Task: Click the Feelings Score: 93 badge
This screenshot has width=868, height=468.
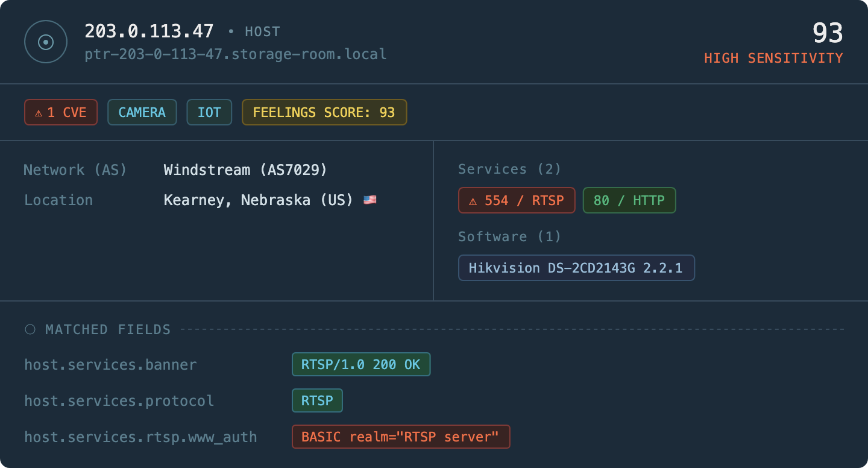Action: (x=324, y=112)
